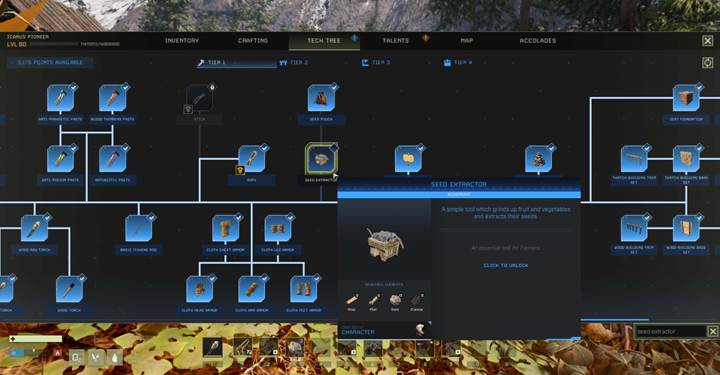Click the Dirt Foundation label
The image size is (720, 375).
(686, 120)
